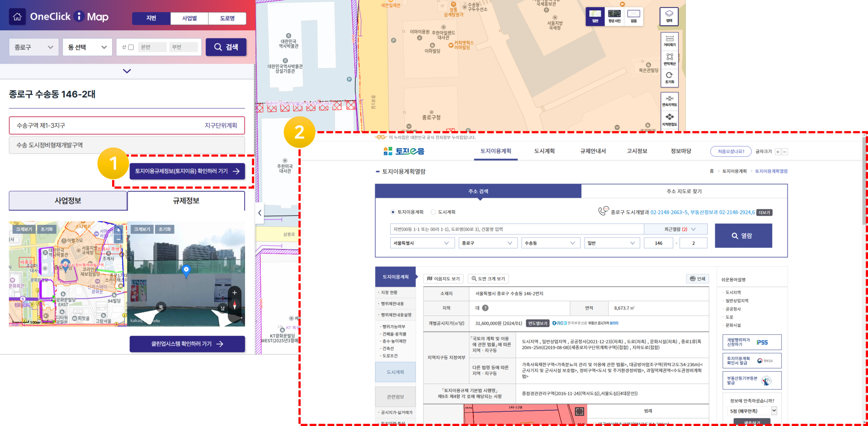Click the 검색 search button

pyautogui.click(x=226, y=47)
